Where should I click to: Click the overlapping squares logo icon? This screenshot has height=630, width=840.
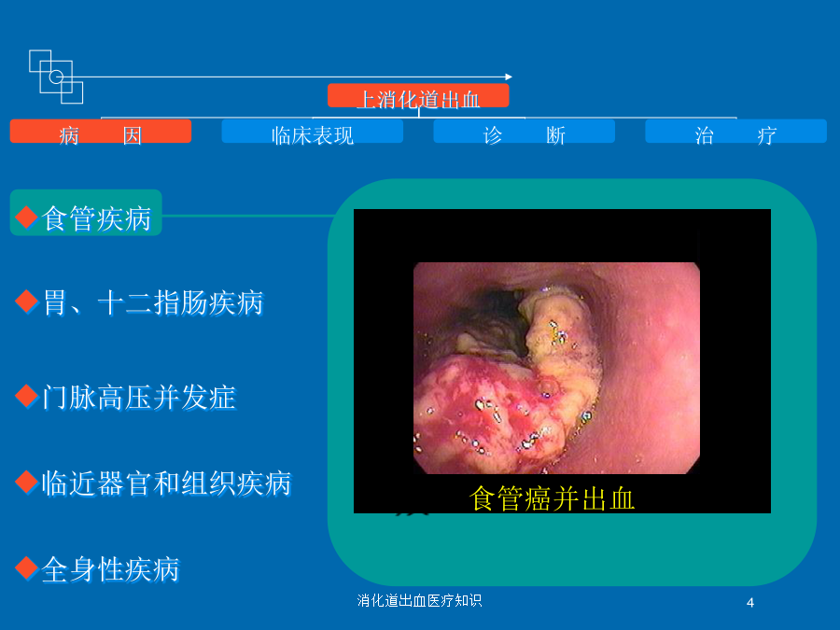point(56,77)
